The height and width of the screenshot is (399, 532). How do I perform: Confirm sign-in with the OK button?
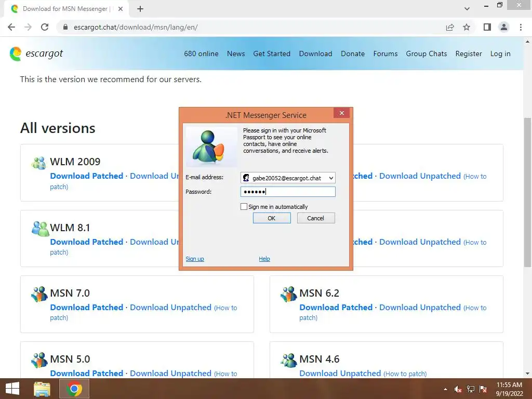[272, 218]
